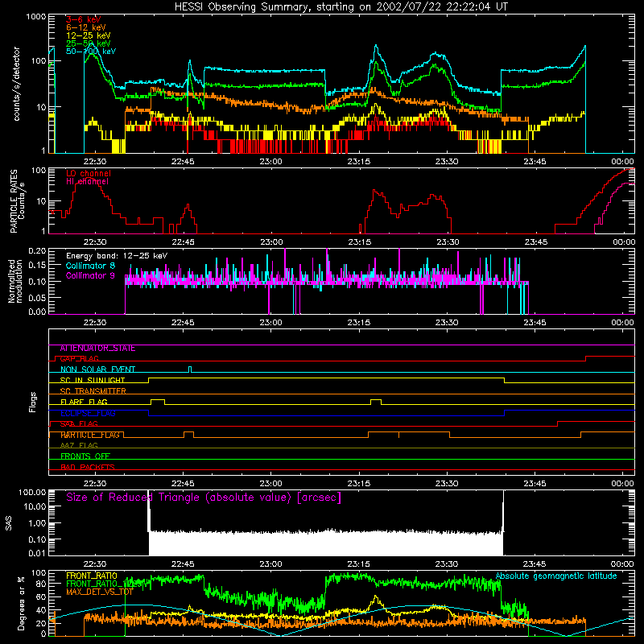The image size is (644, 644).
Task: Click the Normalized modulation axis label
Action: click(x=15, y=281)
